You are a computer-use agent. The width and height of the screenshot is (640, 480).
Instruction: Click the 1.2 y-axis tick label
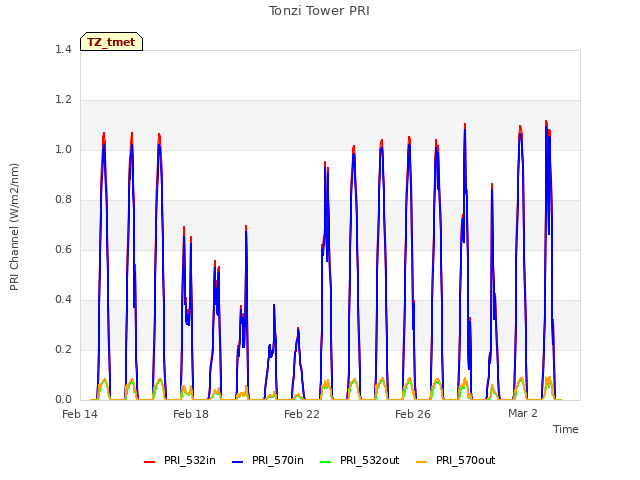click(63, 100)
